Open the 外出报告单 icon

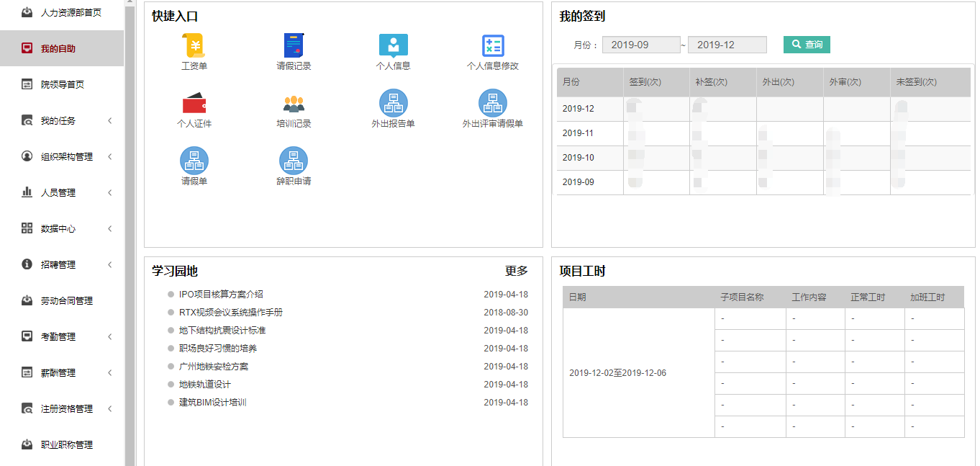point(394,103)
